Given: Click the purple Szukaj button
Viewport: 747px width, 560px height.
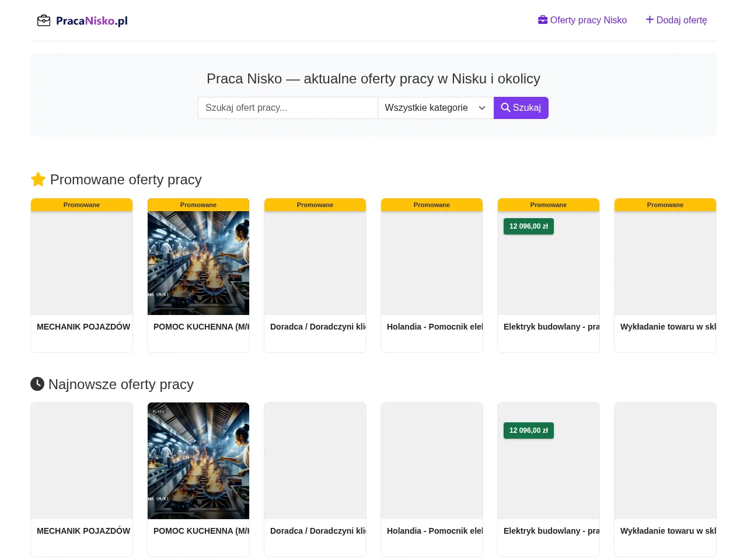Looking at the screenshot, I should 521,108.
